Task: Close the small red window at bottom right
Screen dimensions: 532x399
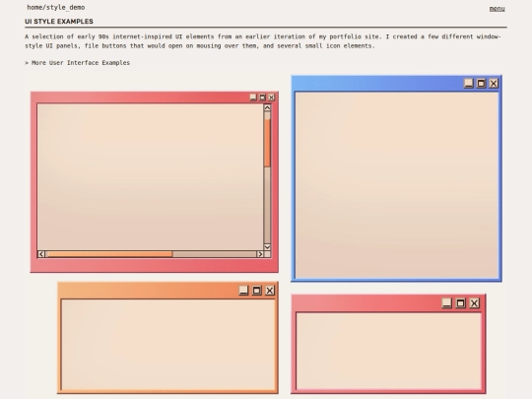Action: (x=474, y=302)
